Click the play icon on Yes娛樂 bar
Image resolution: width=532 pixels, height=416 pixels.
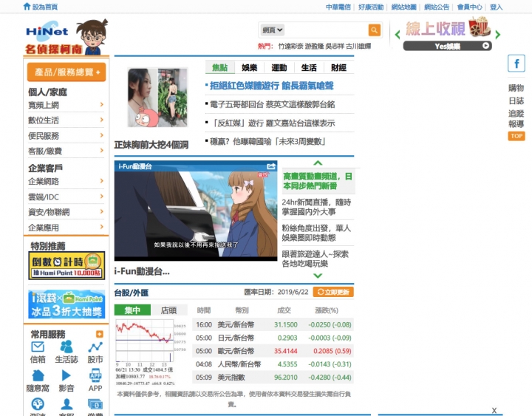486,46
